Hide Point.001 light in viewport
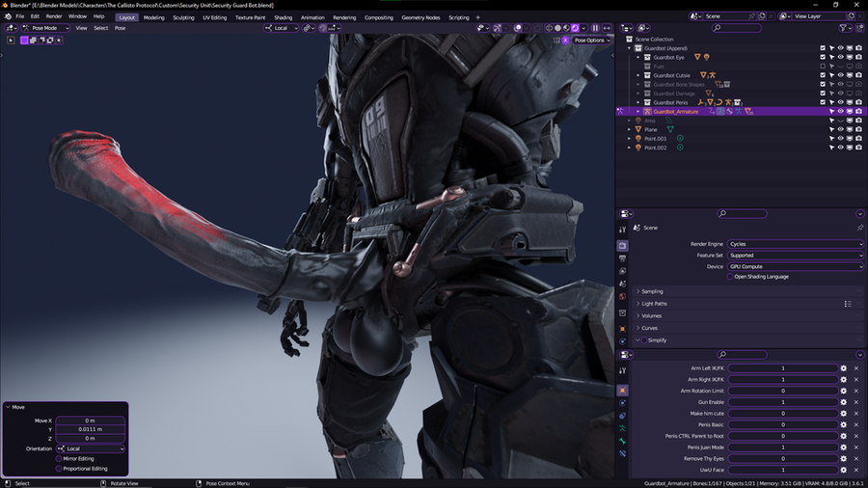Image resolution: width=868 pixels, height=488 pixels. click(x=840, y=139)
